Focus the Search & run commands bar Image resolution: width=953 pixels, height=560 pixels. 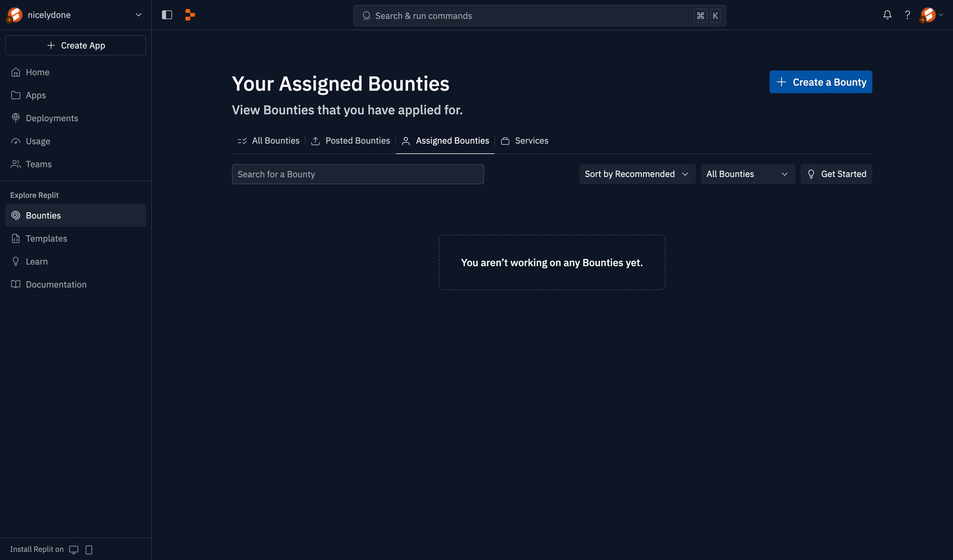(540, 15)
